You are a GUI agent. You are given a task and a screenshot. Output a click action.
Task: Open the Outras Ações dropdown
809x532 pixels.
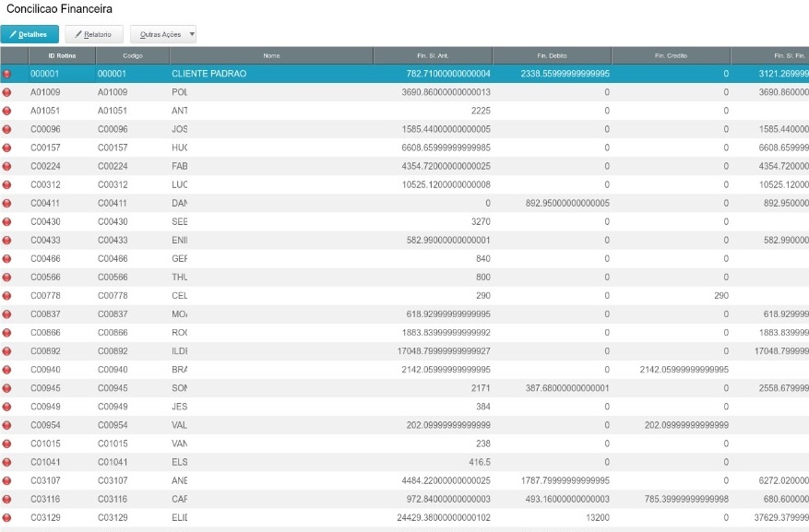(163, 34)
